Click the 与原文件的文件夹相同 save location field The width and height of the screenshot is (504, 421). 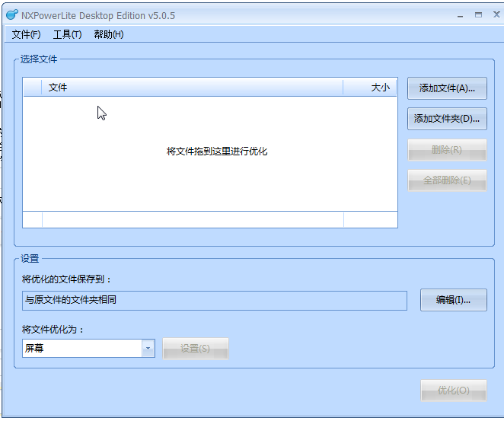coord(215,301)
